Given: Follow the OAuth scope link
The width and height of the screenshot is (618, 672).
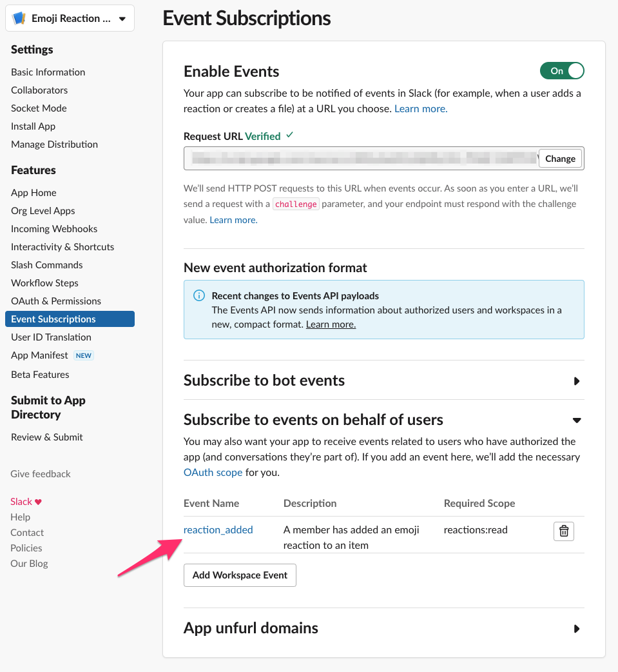Looking at the screenshot, I should click(213, 472).
